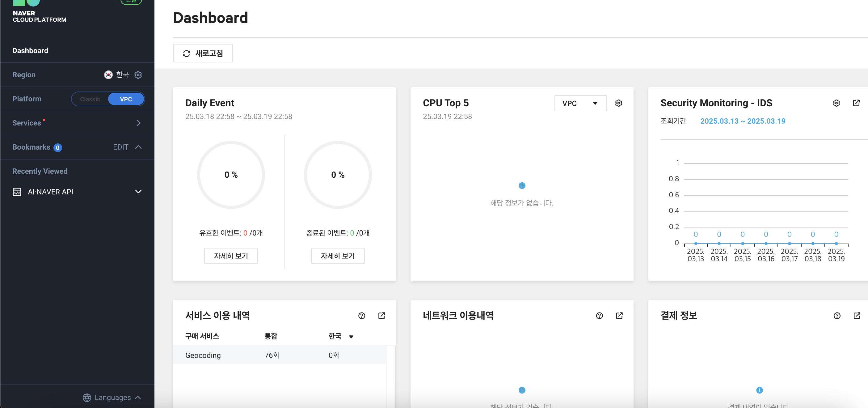Click the 새로고침 refresh button

point(203,53)
